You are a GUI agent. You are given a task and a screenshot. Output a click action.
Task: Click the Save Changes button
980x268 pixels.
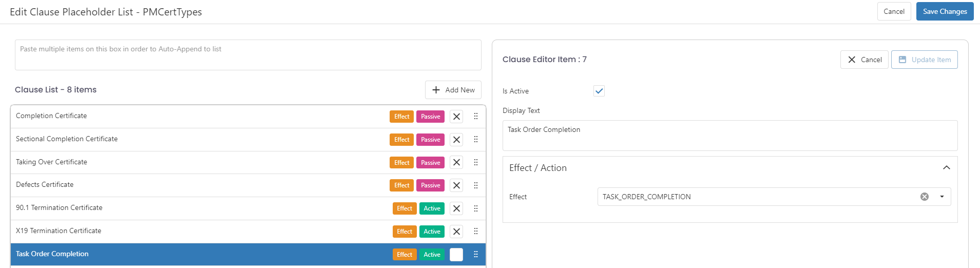(945, 11)
